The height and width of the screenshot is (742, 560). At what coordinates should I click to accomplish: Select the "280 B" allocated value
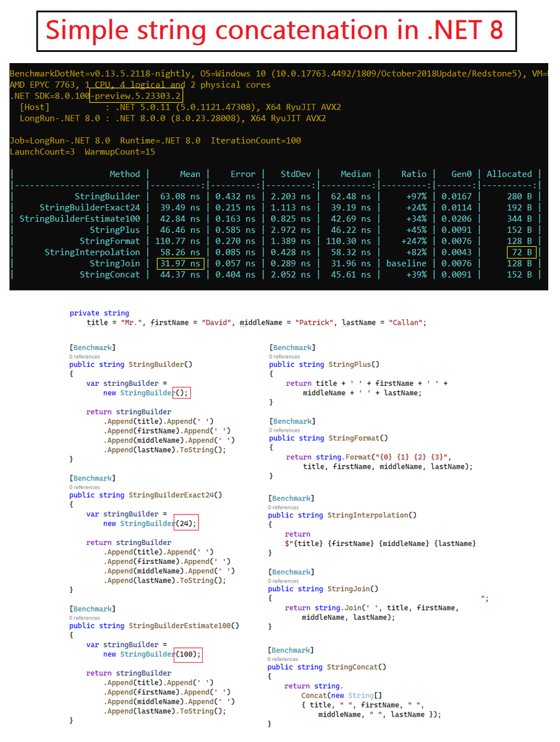519,196
